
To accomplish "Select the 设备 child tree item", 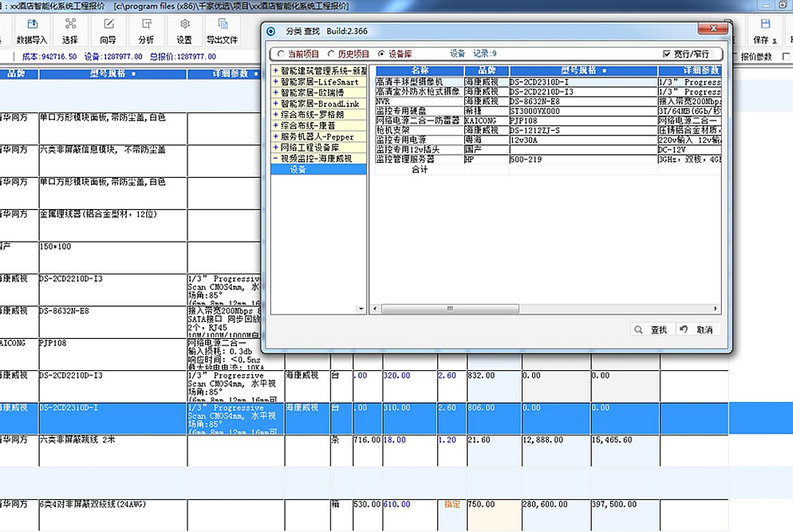I will pos(318,169).
